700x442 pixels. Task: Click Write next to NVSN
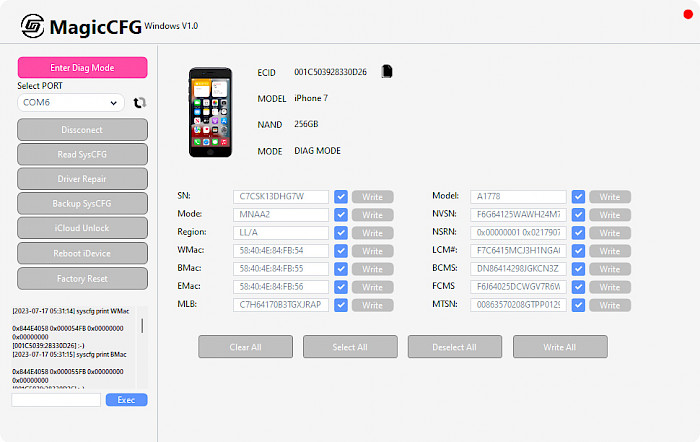pyautogui.click(x=610, y=215)
